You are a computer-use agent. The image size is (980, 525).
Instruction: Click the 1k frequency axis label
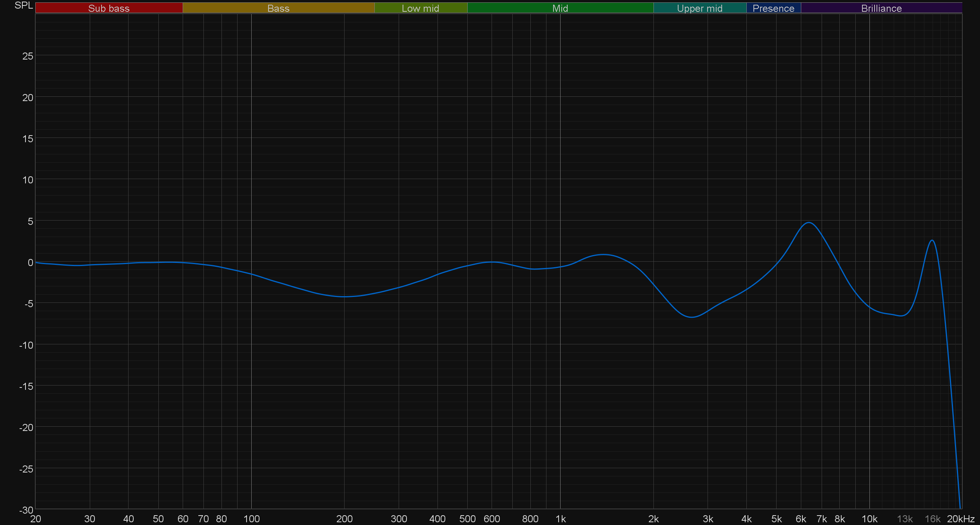(561, 519)
